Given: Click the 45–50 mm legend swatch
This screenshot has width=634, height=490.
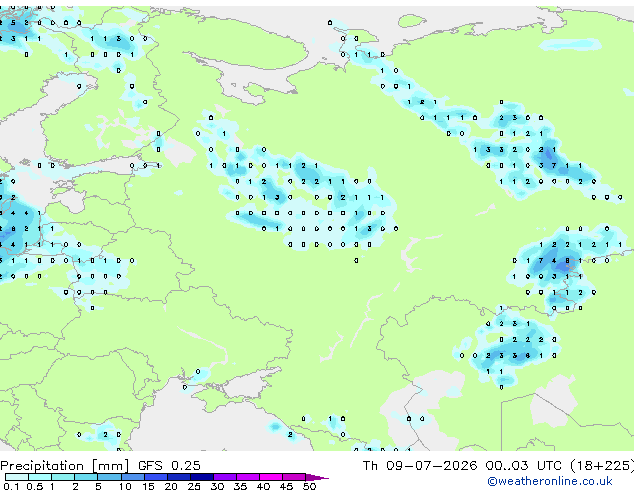Looking at the screenshot, I should (x=294, y=477).
